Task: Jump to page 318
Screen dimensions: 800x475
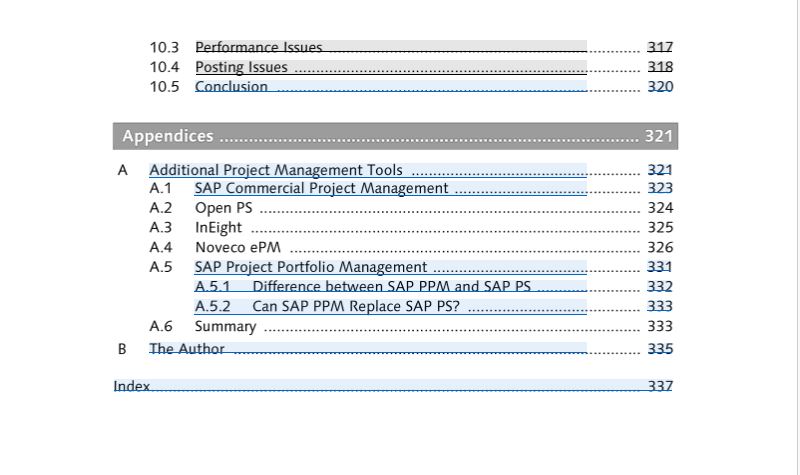Action: [660, 67]
